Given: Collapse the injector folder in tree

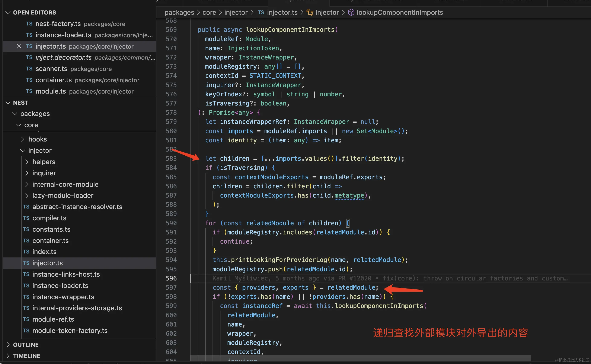Looking at the screenshot, I should pos(23,150).
